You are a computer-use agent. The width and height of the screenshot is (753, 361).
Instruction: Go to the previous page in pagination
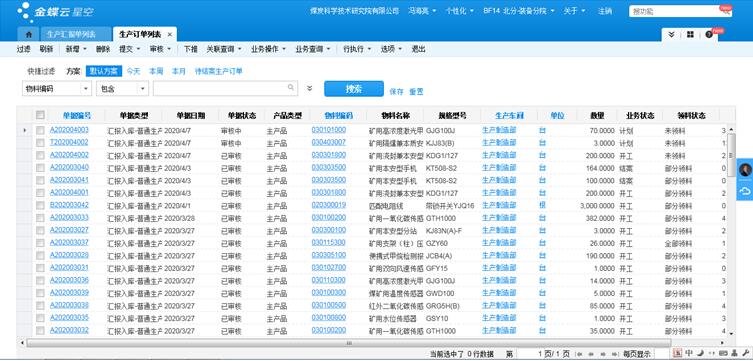tap(590, 354)
